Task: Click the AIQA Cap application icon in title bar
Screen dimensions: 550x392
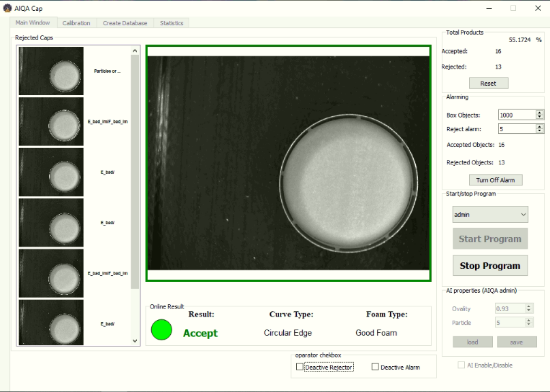Action: [7, 8]
